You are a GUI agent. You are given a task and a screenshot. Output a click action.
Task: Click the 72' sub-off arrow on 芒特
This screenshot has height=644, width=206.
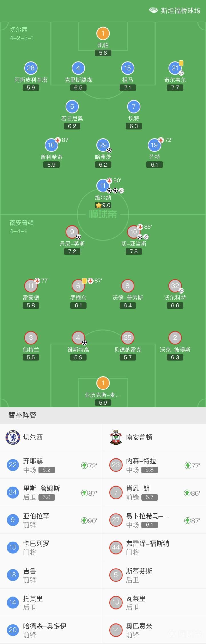[x=160, y=141]
